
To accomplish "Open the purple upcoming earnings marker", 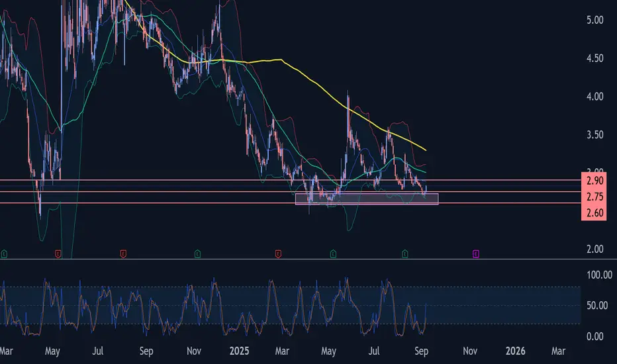I will pyautogui.click(x=476, y=254).
